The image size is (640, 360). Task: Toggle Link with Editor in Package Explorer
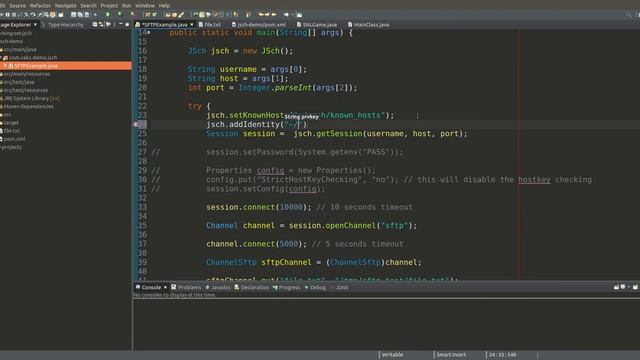101,24
